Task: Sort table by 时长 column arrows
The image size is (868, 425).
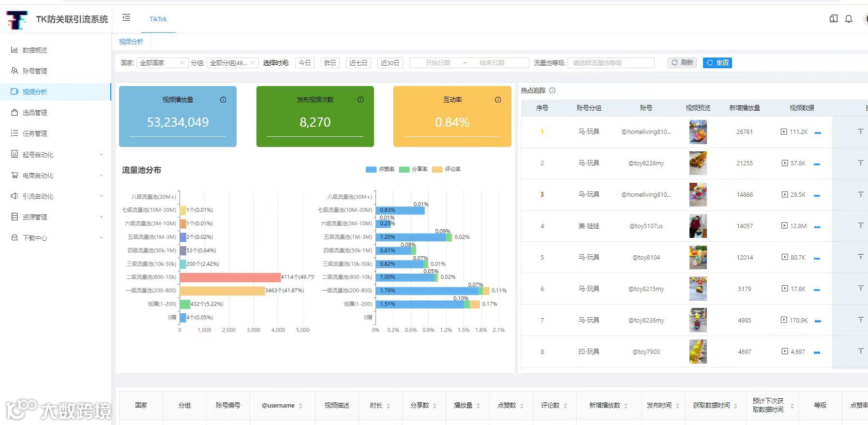Action: (x=388, y=406)
